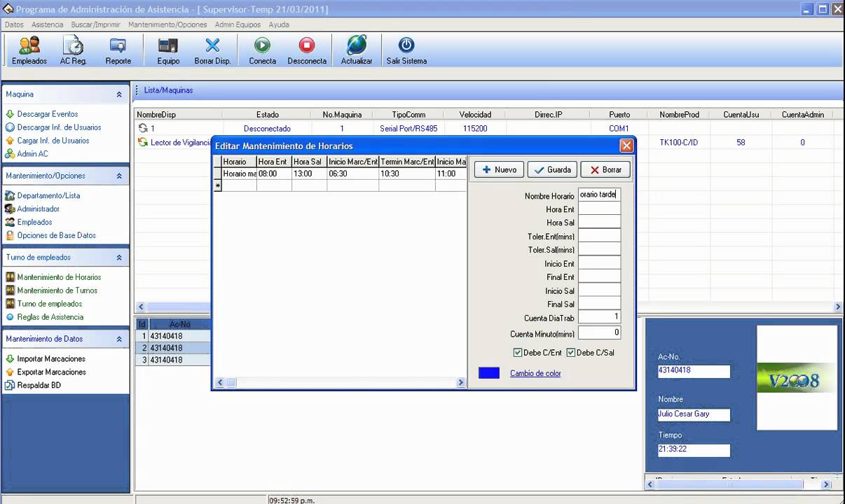Click the Cuenta Minuto(mins) field
The width and height of the screenshot is (845, 504).
click(x=599, y=332)
